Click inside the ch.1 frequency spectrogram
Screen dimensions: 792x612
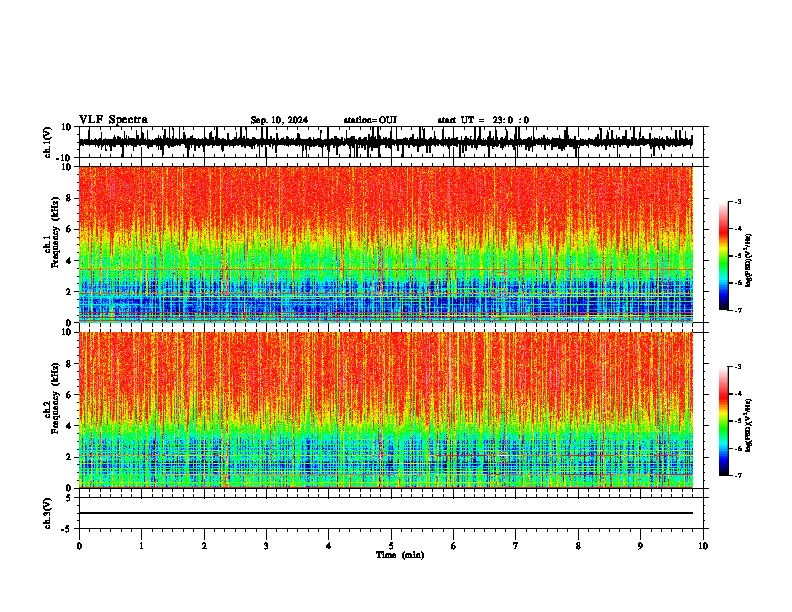tap(385, 244)
